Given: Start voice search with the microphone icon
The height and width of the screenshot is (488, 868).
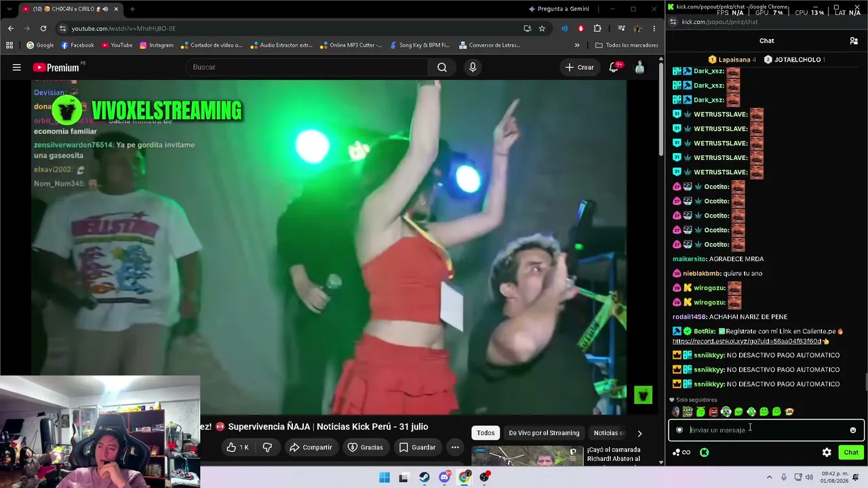Looking at the screenshot, I should [x=473, y=67].
